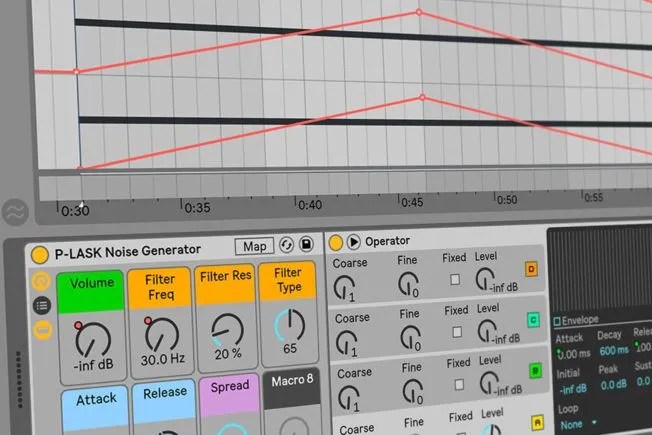Screen dimensions: 652x435
Task: Click the 0:45 time ruler marker
Action: coord(411,201)
